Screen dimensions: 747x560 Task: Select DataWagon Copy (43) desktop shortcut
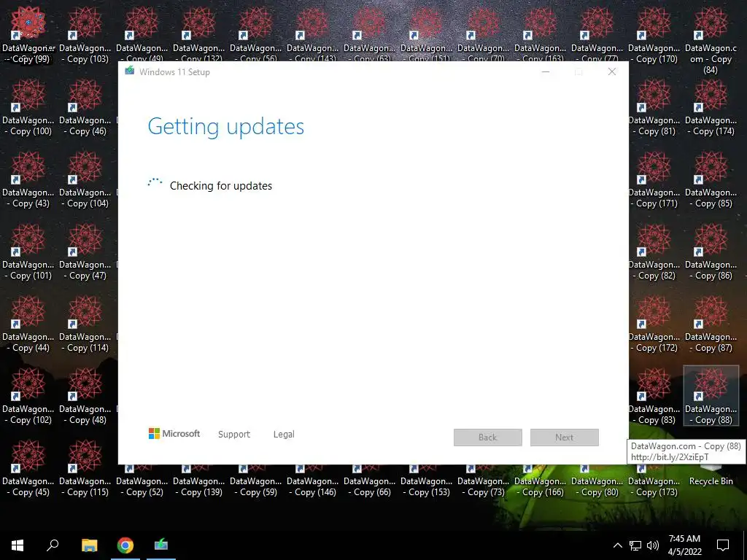pyautogui.click(x=28, y=179)
